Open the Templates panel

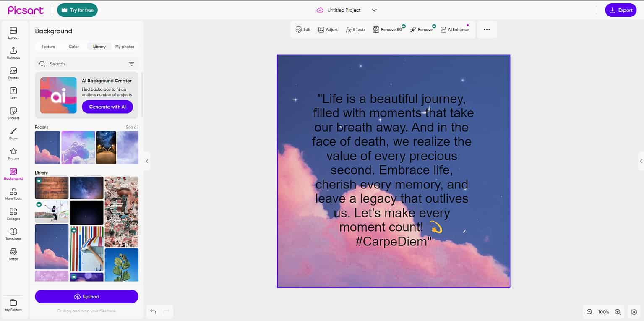[x=13, y=234]
